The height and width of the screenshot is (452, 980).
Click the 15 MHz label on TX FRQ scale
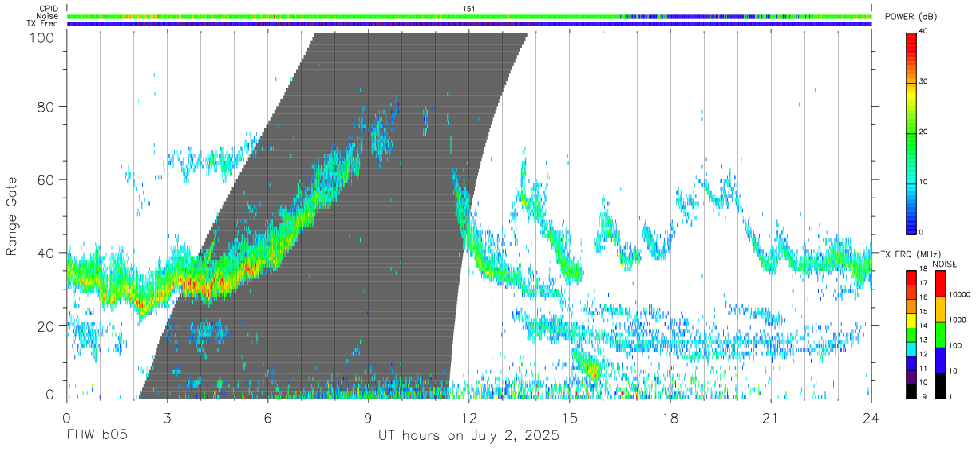pos(923,312)
